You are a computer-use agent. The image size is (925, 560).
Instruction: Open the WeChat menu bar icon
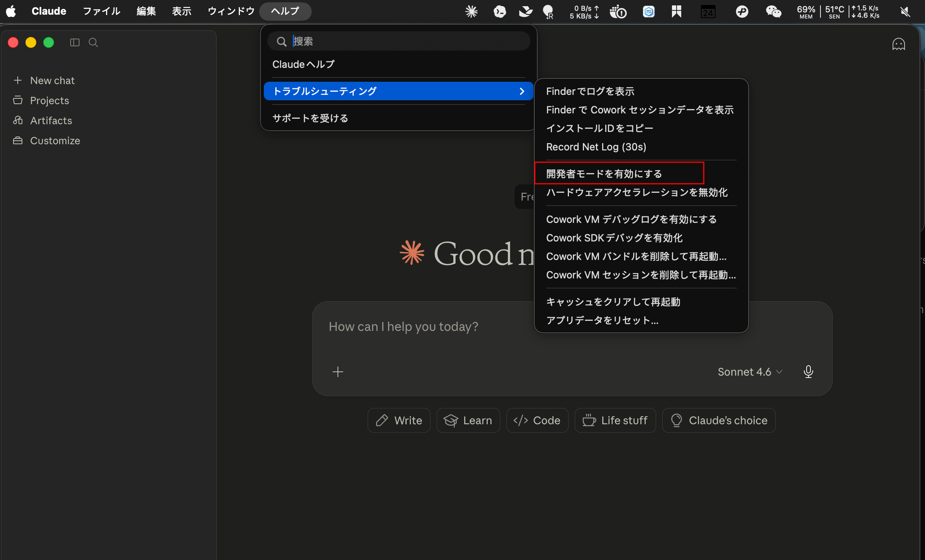pyautogui.click(x=773, y=11)
